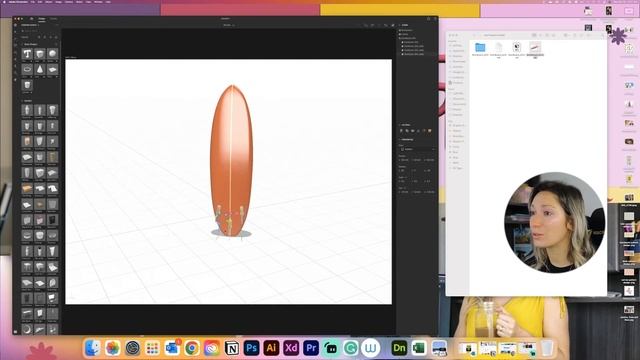The width and height of the screenshot is (640, 360).
Task: Toggle the Materials filter in assets panel
Action: tap(45, 37)
